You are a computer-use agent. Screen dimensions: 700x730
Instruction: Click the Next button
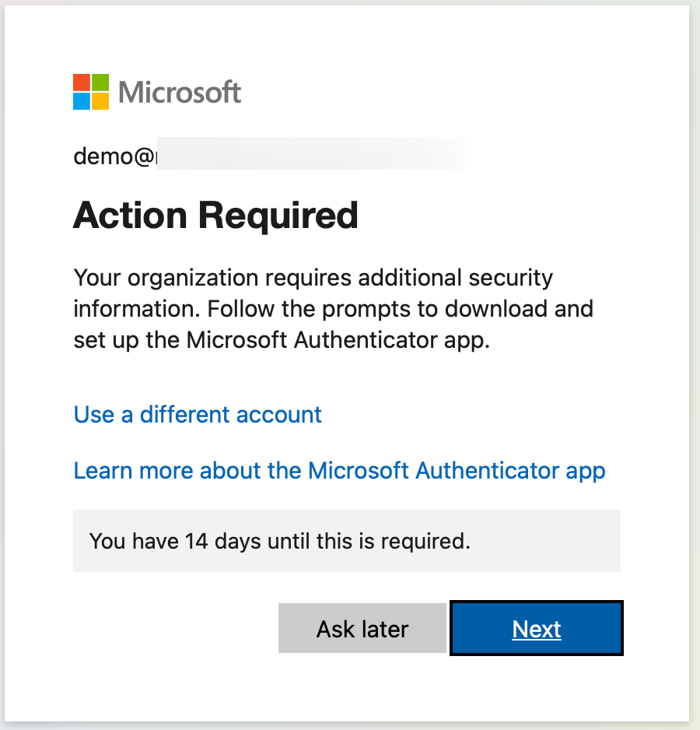536,628
